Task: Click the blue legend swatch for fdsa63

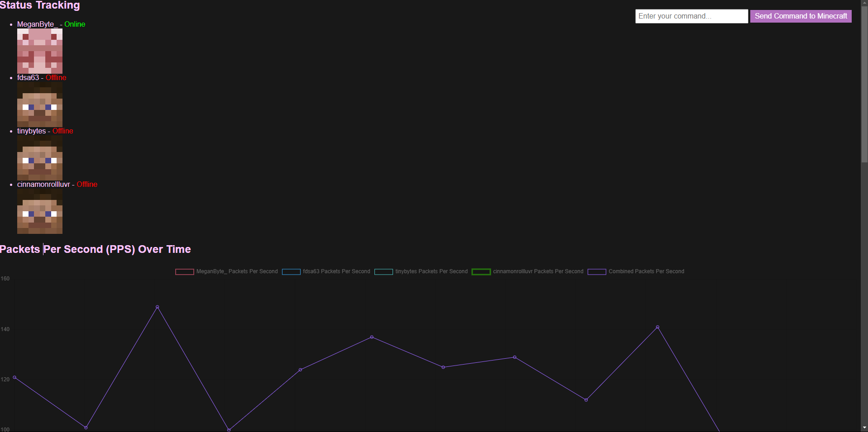Action: tap(292, 271)
